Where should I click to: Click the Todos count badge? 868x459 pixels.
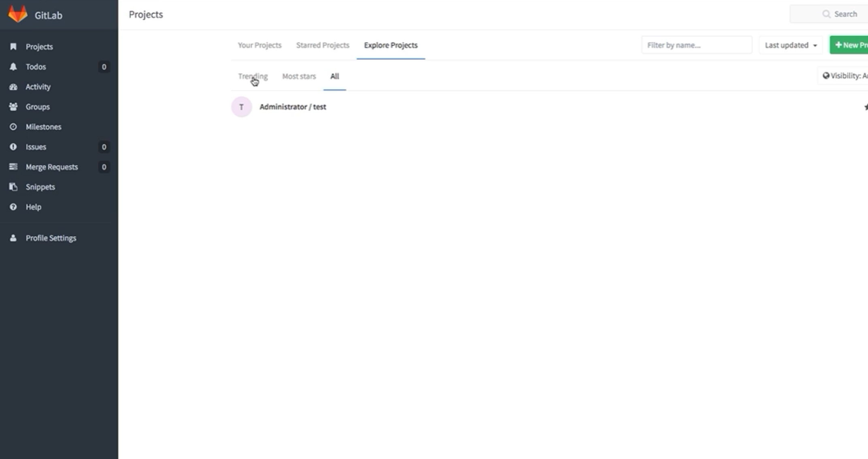pos(104,67)
